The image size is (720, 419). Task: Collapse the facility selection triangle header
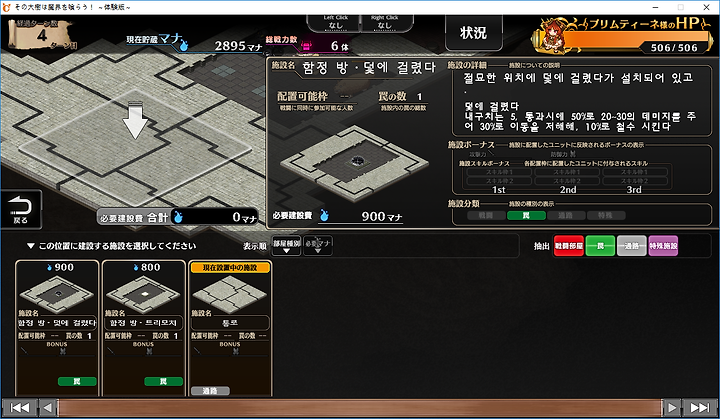(x=30, y=246)
